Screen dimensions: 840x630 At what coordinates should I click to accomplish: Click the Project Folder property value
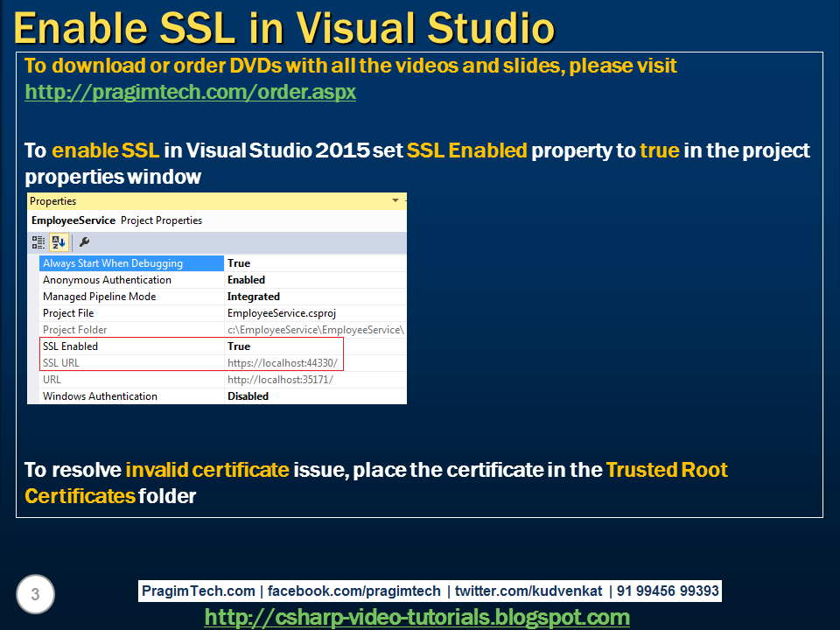point(306,329)
